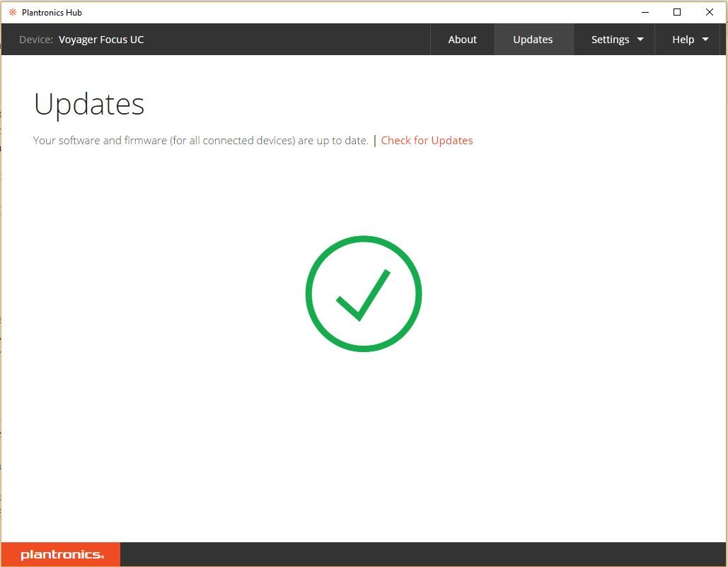Switch to the Updates tab

click(533, 40)
